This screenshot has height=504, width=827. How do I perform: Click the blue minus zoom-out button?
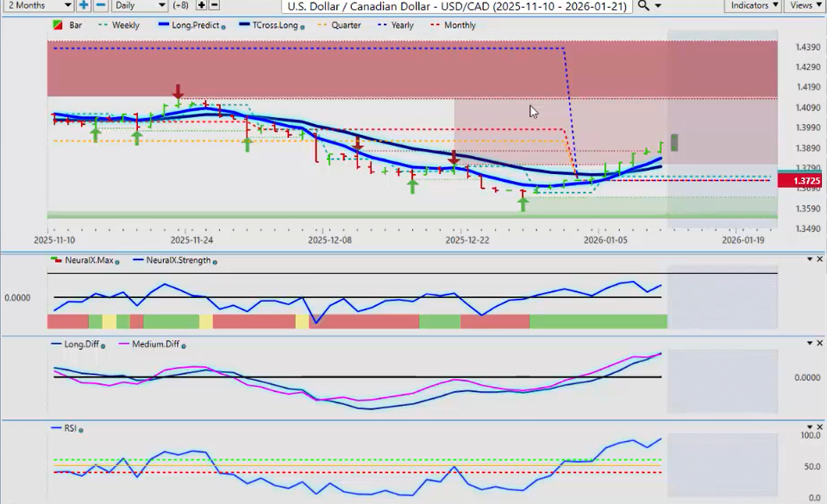[x=100, y=6]
